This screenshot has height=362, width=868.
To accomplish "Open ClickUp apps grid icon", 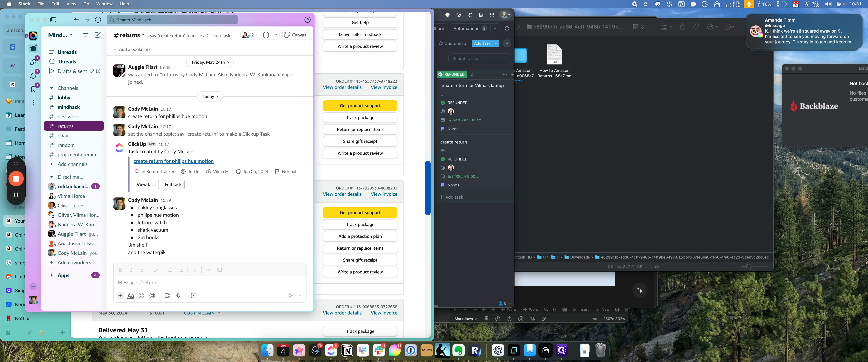I will [x=492, y=15].
